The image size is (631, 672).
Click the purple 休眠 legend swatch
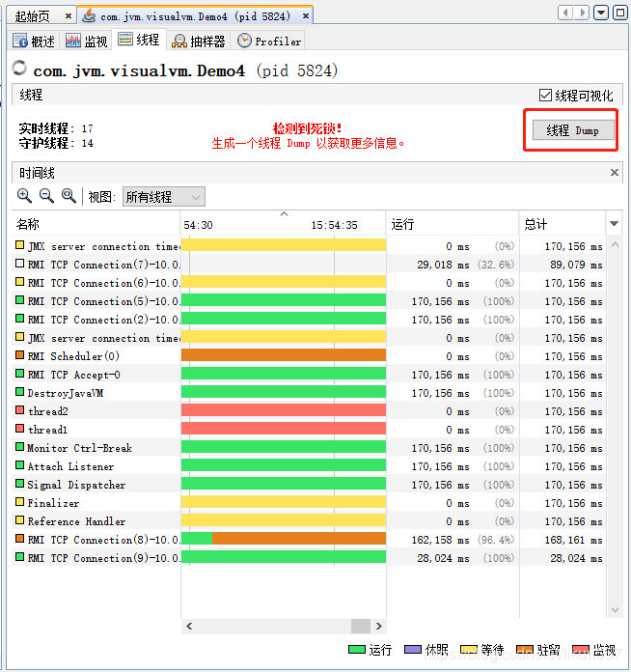click(413, 649)
